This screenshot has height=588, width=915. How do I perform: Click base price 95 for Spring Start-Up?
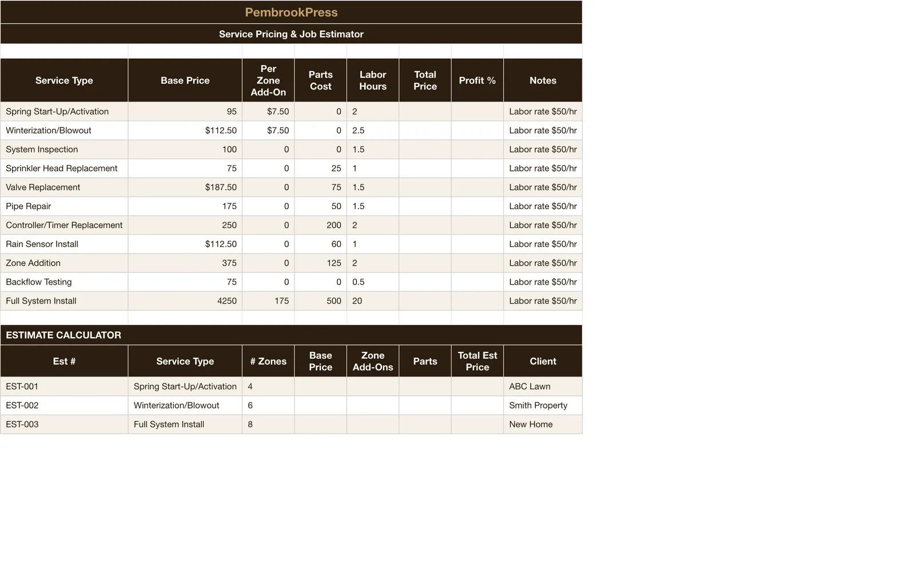(185, 111)
